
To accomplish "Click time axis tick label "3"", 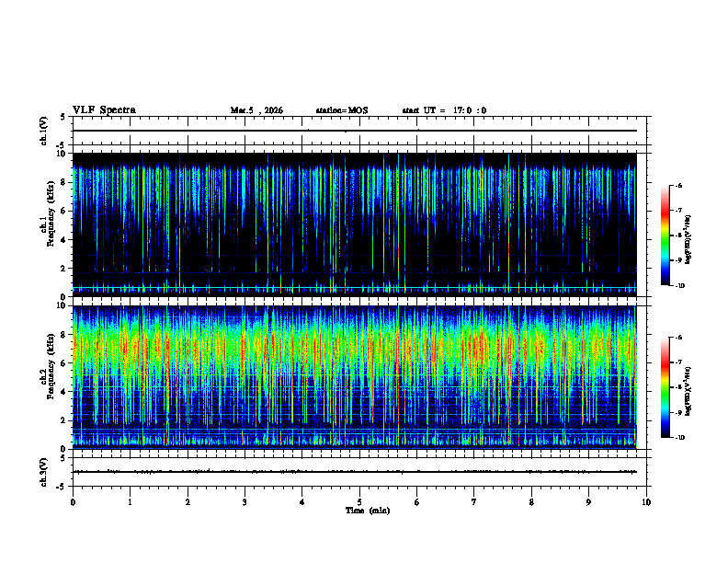I will click(x=245, y=502).
